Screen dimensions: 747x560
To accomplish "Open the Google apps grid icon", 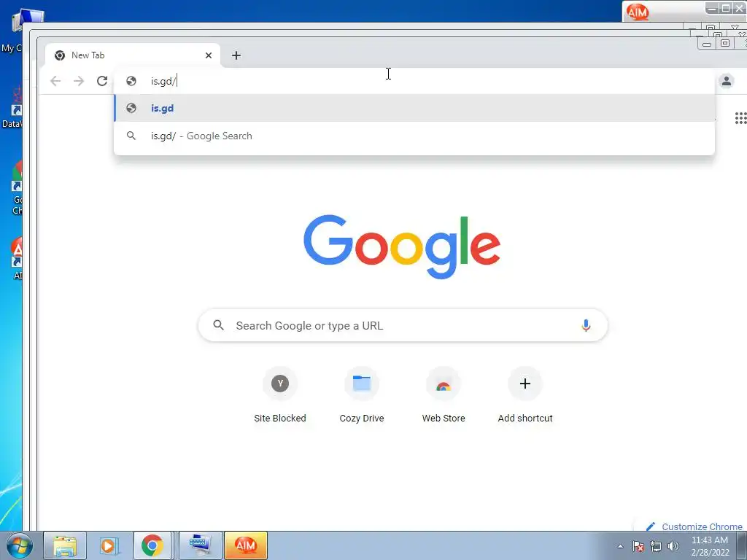I will click(x=740, y=117).
